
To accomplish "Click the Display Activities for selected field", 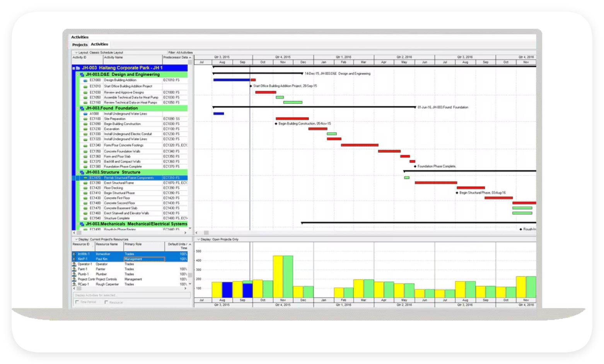I will [131, 296].
